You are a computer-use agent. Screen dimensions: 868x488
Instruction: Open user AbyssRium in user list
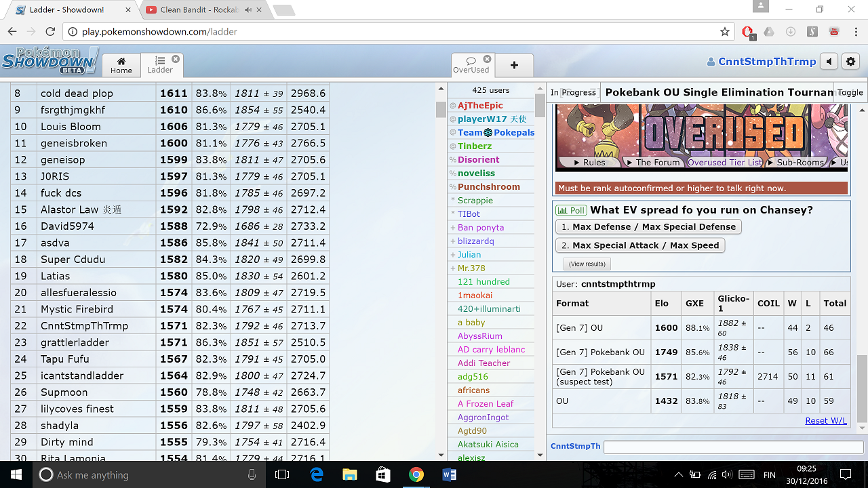coord(480,336)
